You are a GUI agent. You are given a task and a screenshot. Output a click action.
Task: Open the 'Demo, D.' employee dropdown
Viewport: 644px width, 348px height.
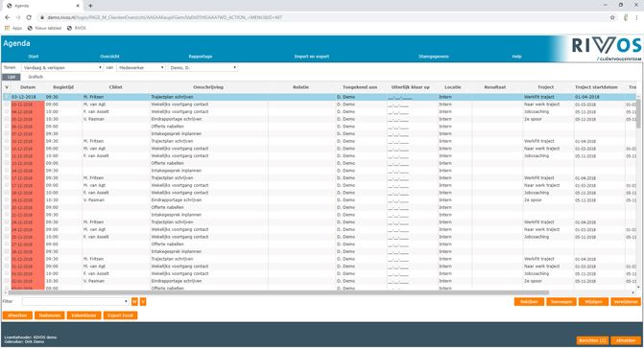point(203,67)
